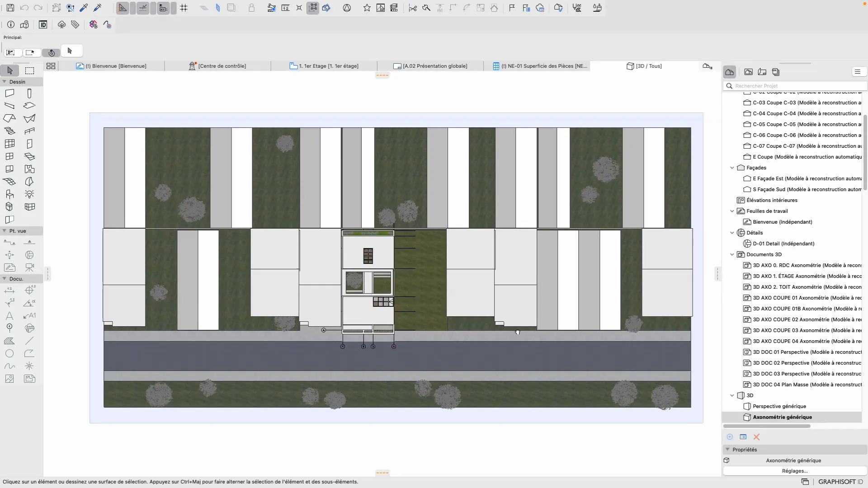868x488 pixels.
Task: Choose the Stair tool
Action: [9, 131]
